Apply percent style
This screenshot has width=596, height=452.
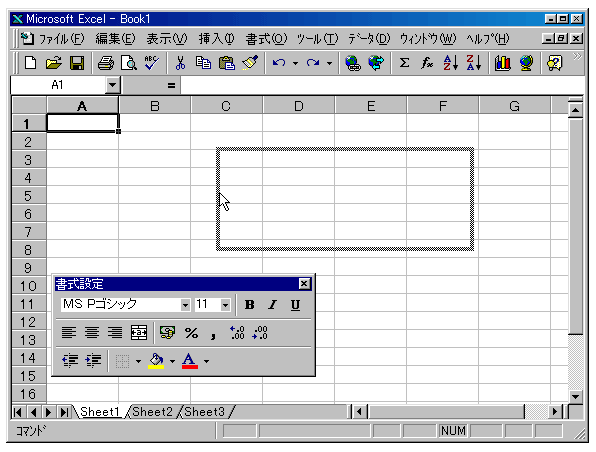[191, 333]
